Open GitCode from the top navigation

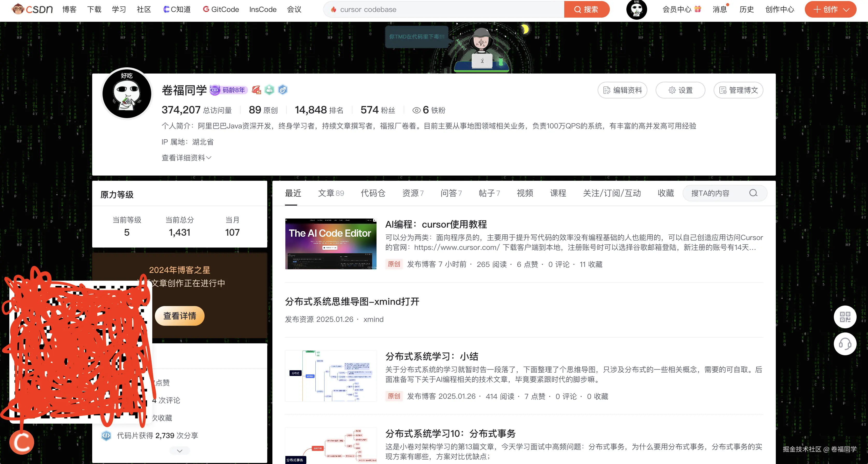[x=221, y=9]
